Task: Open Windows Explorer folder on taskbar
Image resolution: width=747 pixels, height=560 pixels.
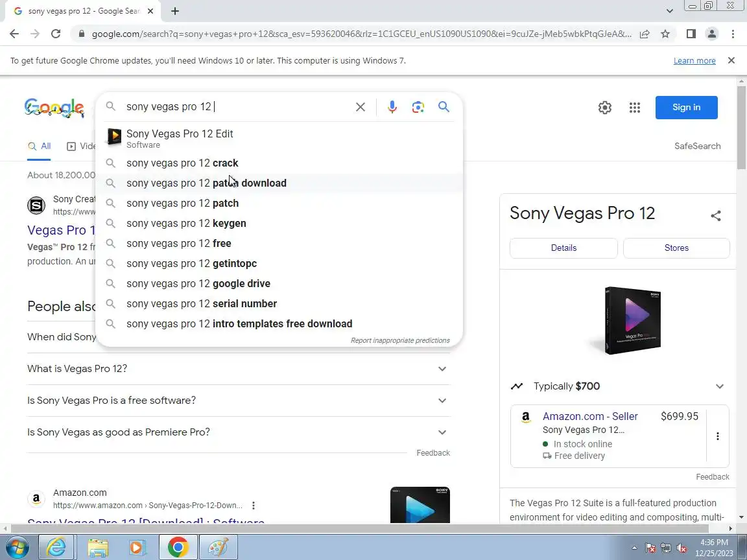Action: click(x=97, y=548)
